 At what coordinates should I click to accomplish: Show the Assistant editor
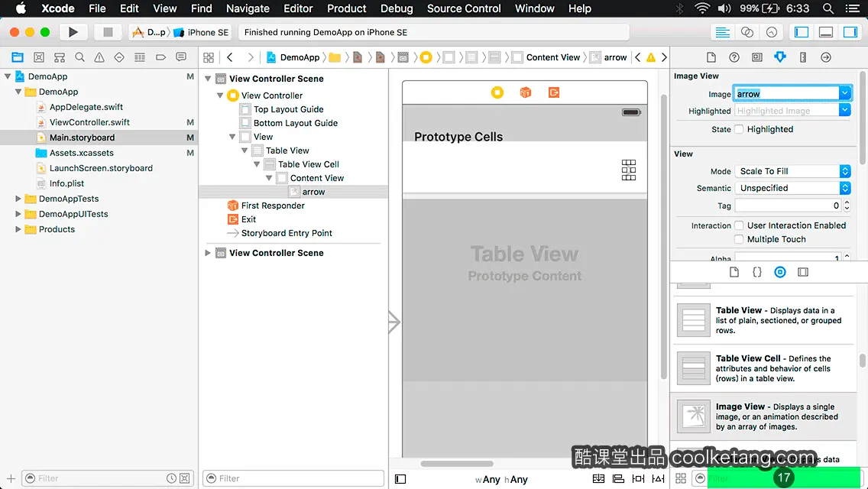[747, 32]
